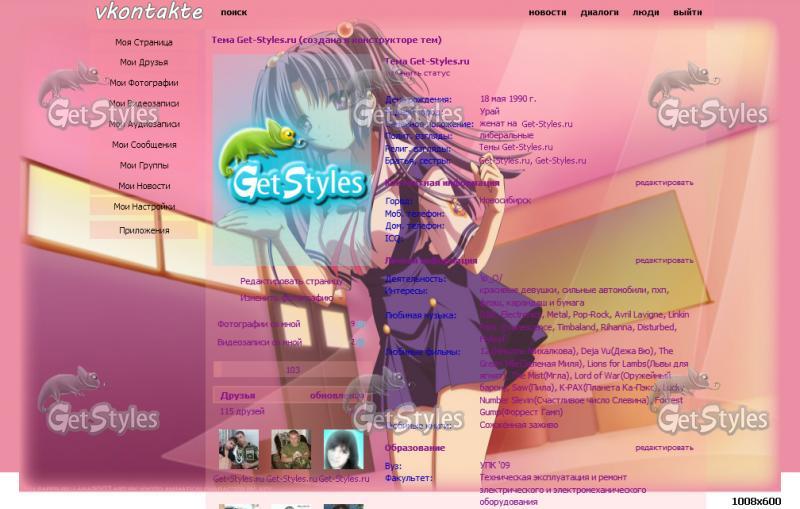The image size is (800, 509).
Task: Click редактировать for Контактная информация
Action: 664,183
